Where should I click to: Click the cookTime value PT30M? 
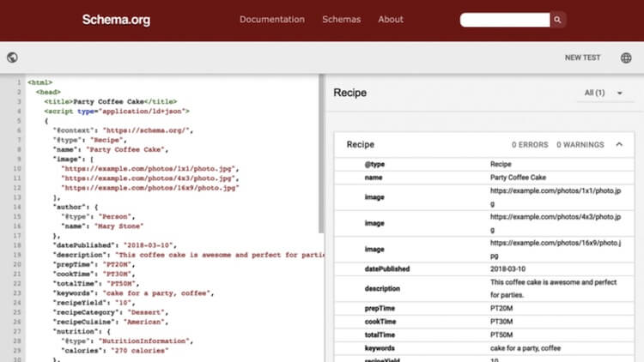501,322
